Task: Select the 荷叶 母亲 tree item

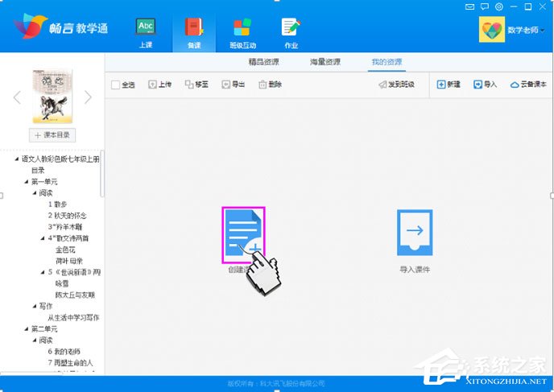Action: coord(69,261)
